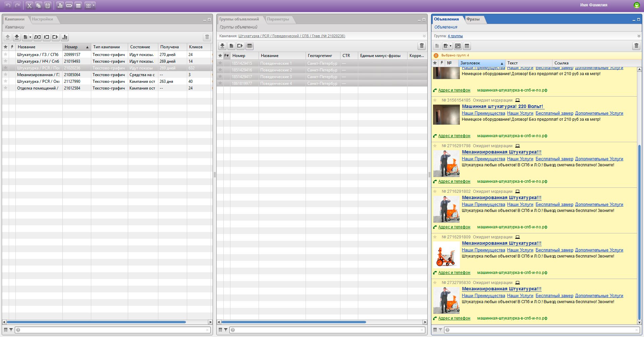The width and height of the screenshot is (644, 337).
Task: Click the trash icon in Объявления panel
Action: (636, 46)
